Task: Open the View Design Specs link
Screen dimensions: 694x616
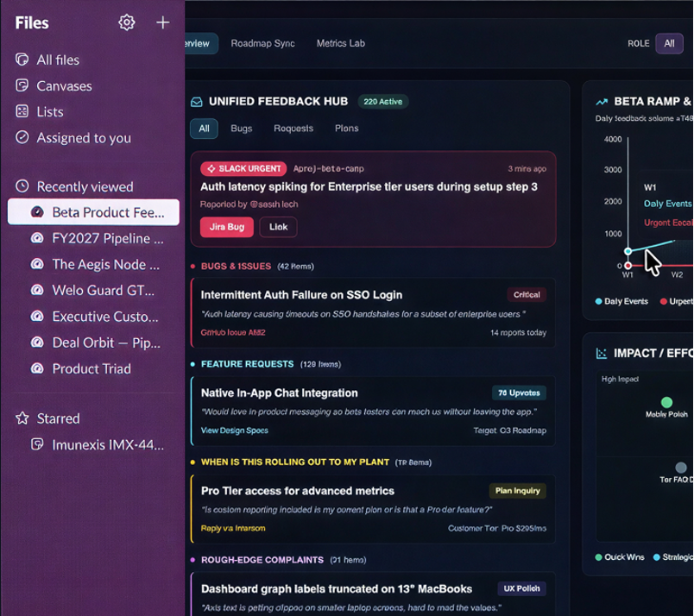Action: pos(235,431)
